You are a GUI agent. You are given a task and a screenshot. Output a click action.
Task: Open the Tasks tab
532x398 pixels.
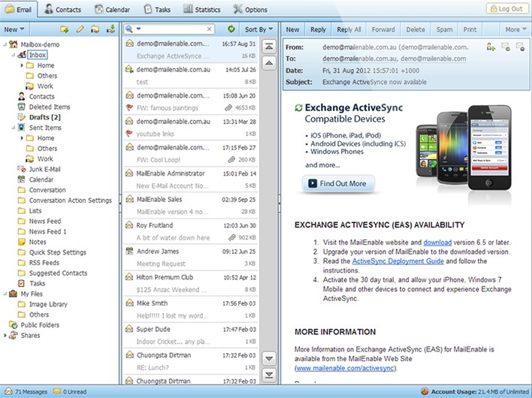pos(157,10)
